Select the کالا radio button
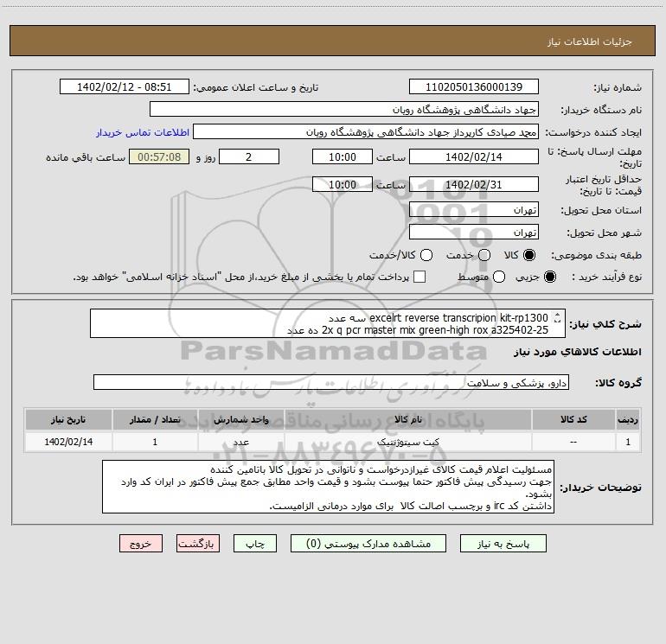Viewport: 666px width, 644px height. 529,255
